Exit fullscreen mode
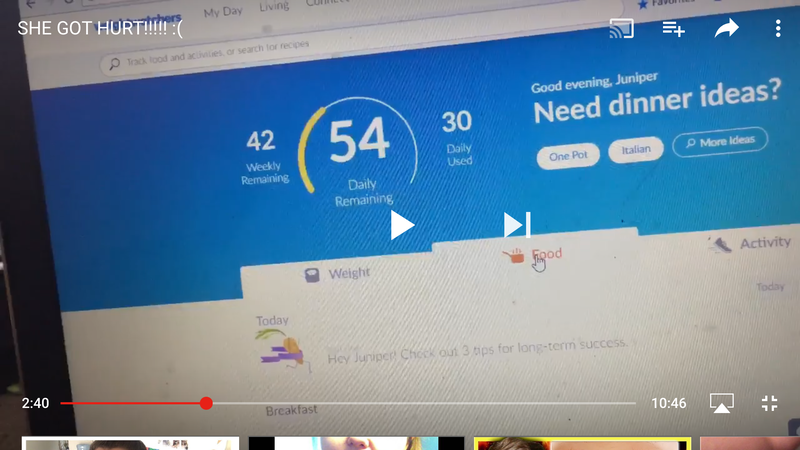Screen dimensions: 800x450 (769, 403)
